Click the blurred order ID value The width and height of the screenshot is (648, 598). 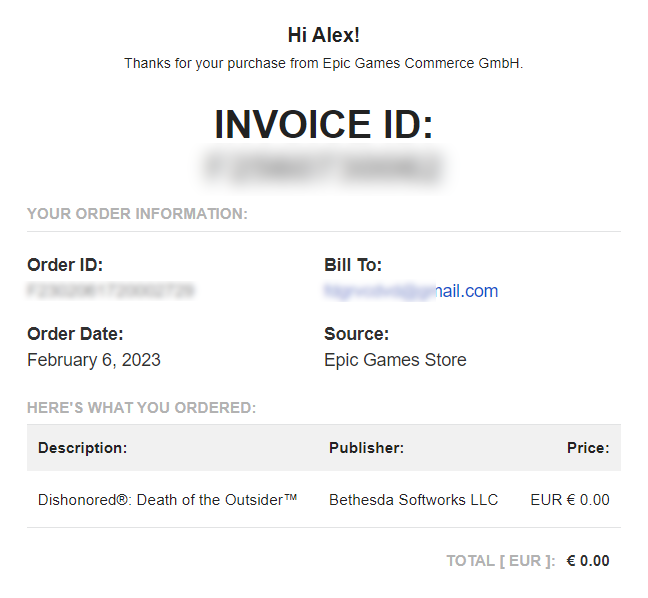[x=110, y=291]
